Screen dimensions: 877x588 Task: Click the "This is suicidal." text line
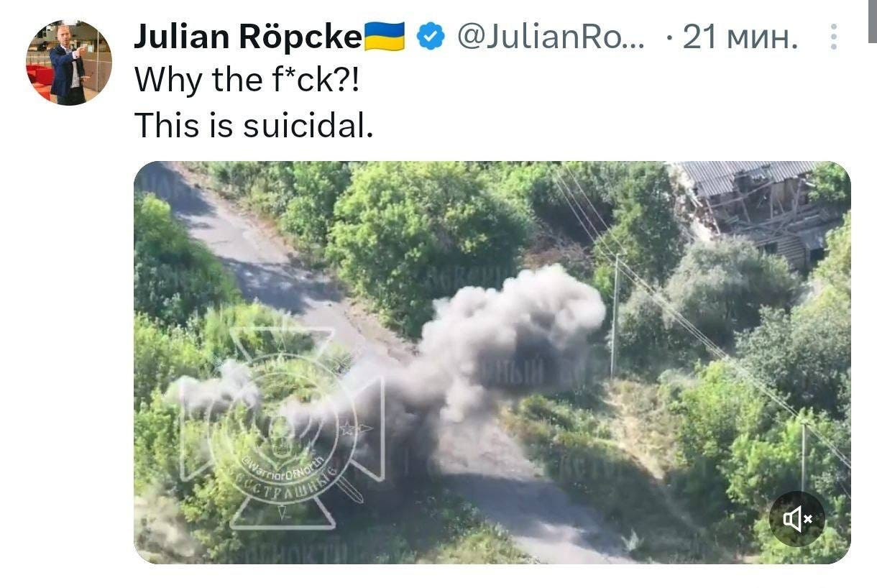254,125
